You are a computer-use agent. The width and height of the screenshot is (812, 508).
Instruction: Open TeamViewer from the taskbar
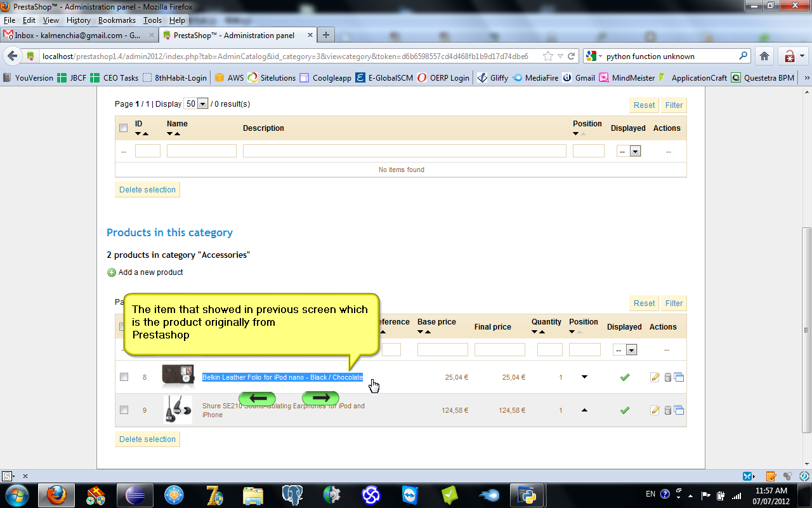[410, 495]
